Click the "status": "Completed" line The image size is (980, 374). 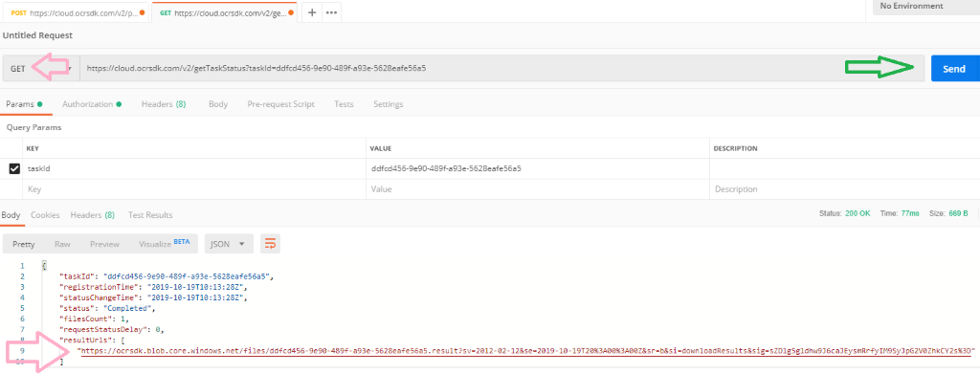pos(106,308)
